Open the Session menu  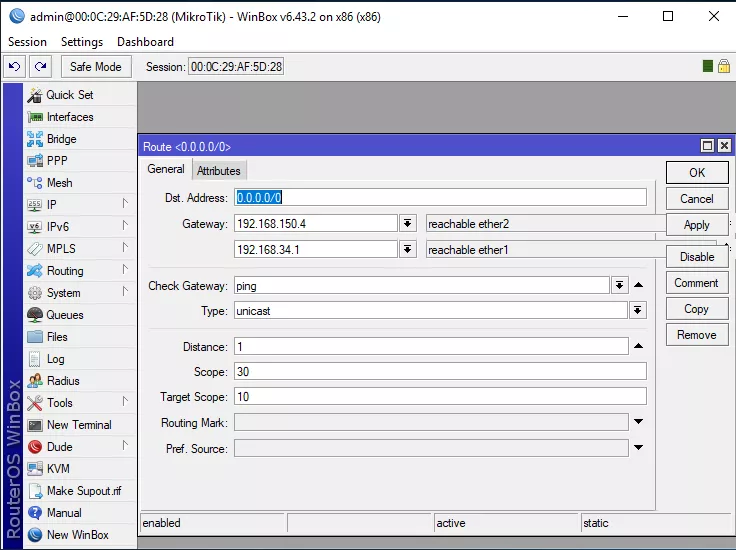27,42
